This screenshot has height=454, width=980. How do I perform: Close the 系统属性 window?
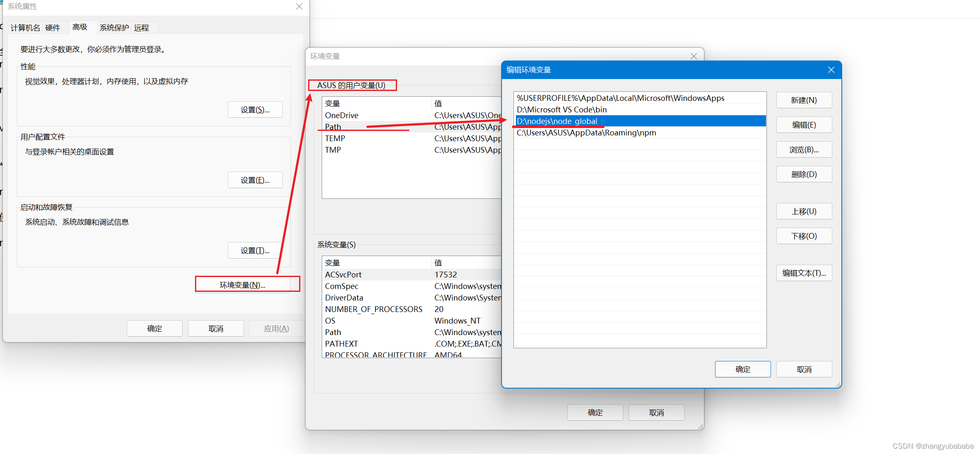pyautogui.click(x=299, y=7)
